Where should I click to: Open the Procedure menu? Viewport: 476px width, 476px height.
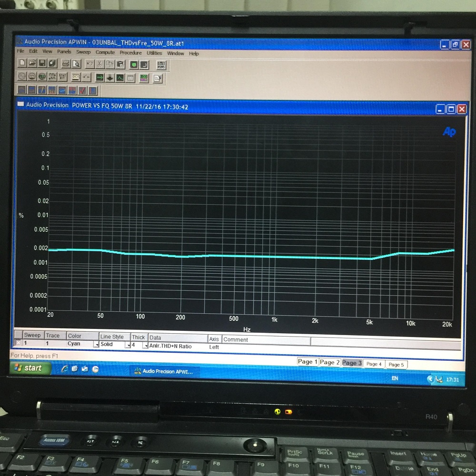[130, 52]
